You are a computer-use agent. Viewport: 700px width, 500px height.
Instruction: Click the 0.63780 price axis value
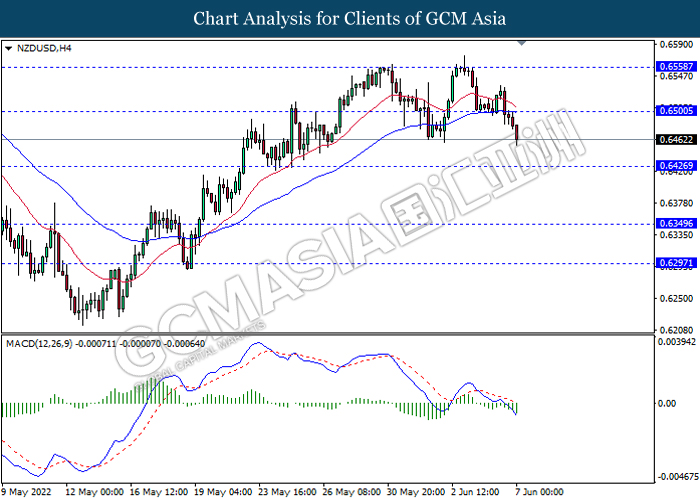tap(677, 203)
